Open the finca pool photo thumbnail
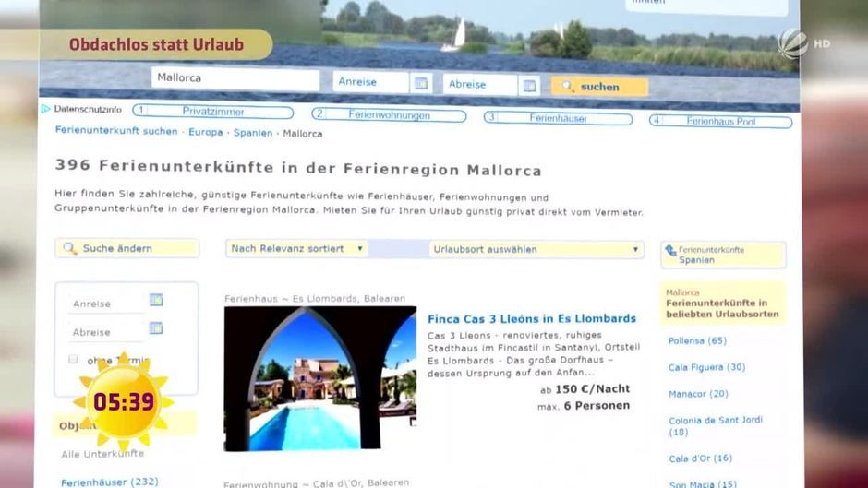Viewport: 868px width, 488px height. (x=319, y=378)
